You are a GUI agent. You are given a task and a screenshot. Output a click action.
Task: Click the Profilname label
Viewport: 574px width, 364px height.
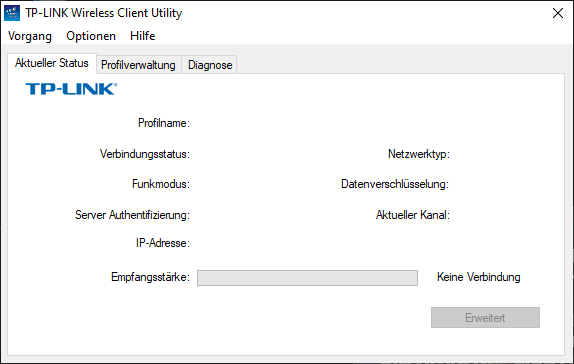(164, 123)
